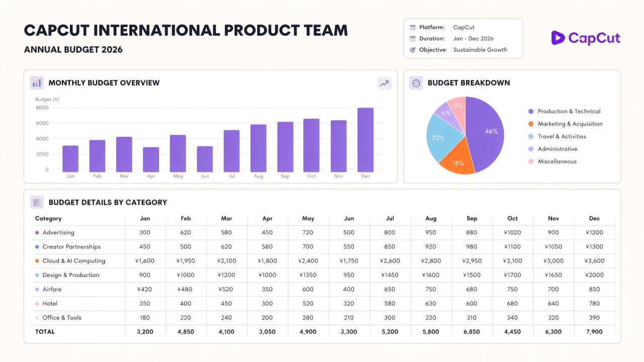644x362 pixels.
Task: Click the Airfare row bullet dot
Action: tap(37, 289)
